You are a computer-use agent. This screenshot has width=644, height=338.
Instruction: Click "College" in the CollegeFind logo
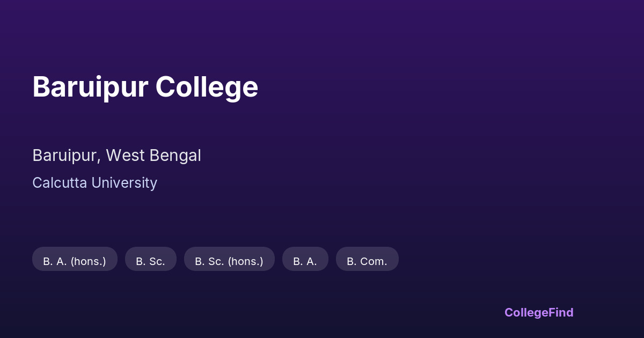click(526, 312)
